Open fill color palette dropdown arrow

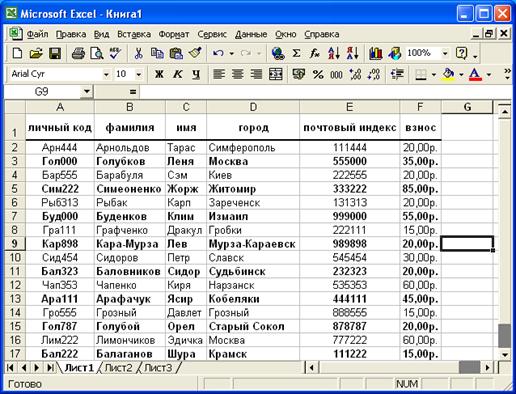pos(461,74)
